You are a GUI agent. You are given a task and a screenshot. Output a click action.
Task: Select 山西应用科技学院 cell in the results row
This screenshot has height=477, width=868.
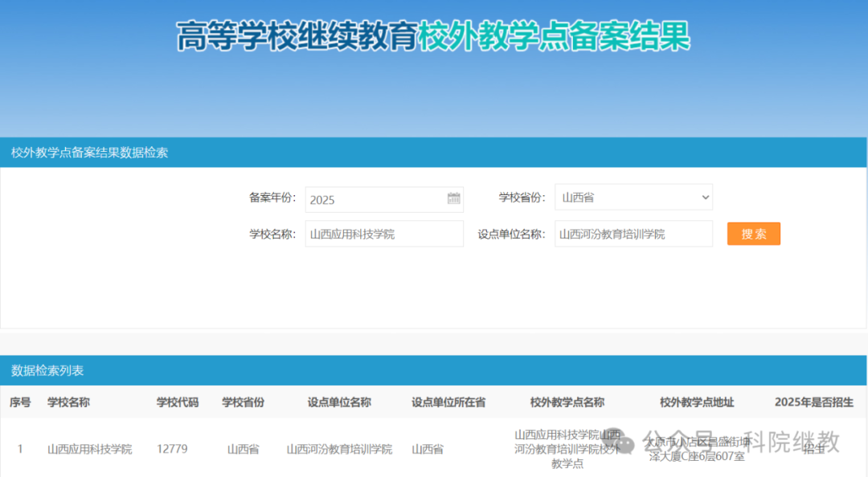[x=89, y=449]
